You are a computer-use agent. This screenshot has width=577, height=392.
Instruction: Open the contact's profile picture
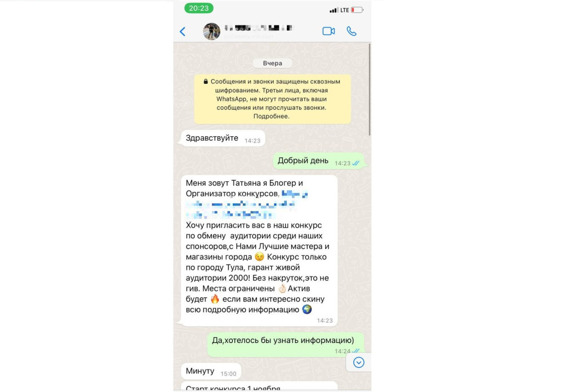(212, 31)
